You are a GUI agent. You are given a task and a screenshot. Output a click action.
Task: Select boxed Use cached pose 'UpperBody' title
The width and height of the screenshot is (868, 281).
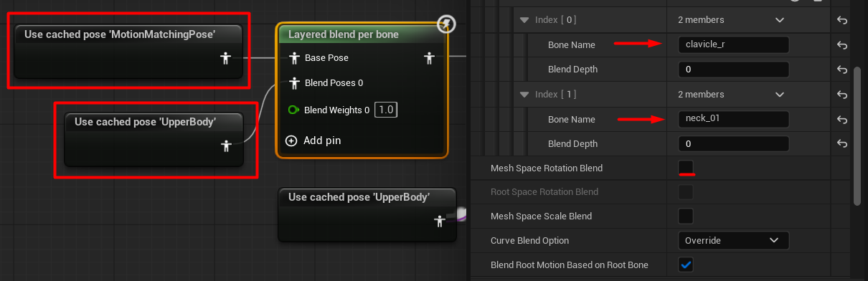tap(145, 122)
